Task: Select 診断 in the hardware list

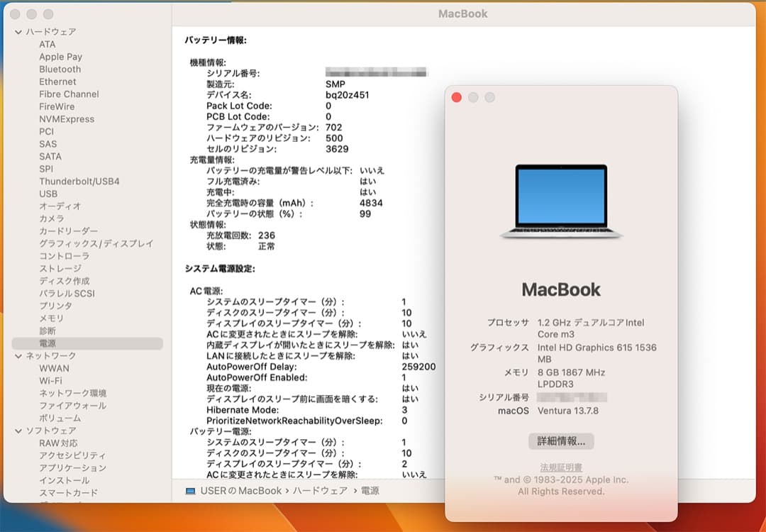Action: click(x=47, y=331)
